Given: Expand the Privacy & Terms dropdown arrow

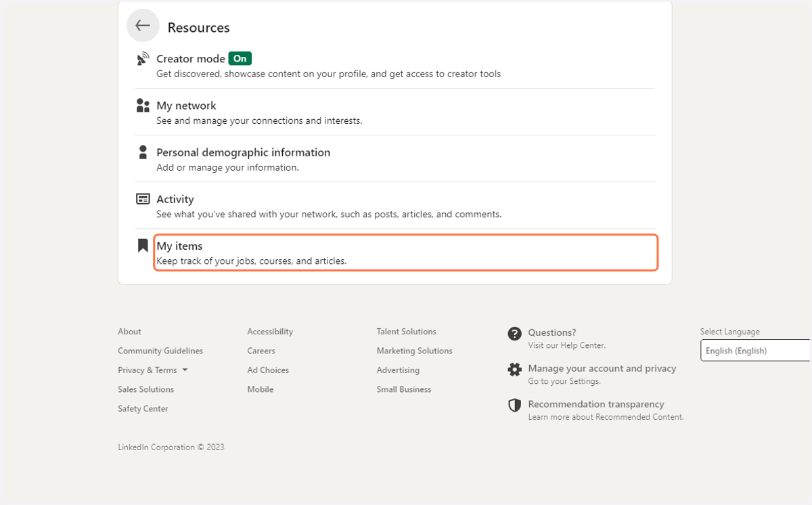Looking at the screenshot, I should (185, 370).
